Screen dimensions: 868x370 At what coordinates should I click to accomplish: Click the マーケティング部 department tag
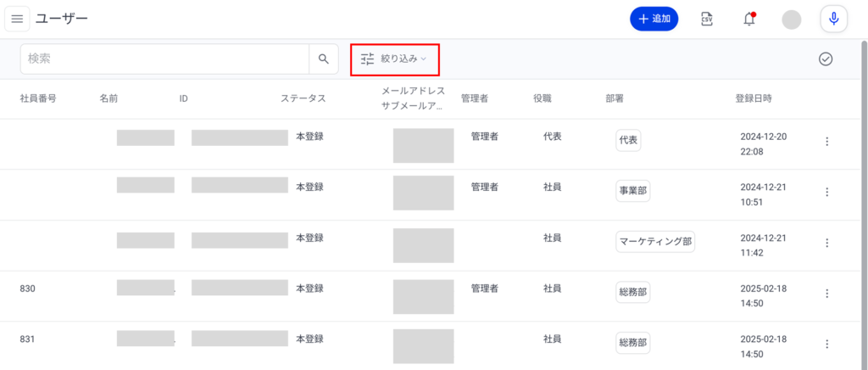coord(655,242)
